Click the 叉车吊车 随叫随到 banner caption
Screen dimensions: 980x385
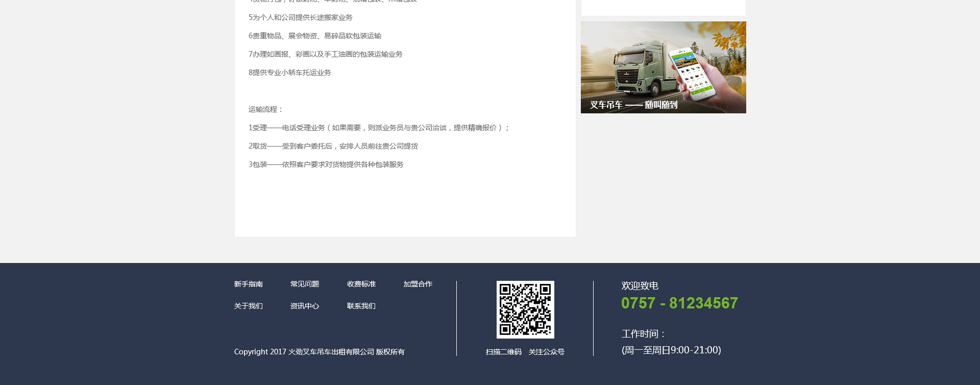[633, 105]
